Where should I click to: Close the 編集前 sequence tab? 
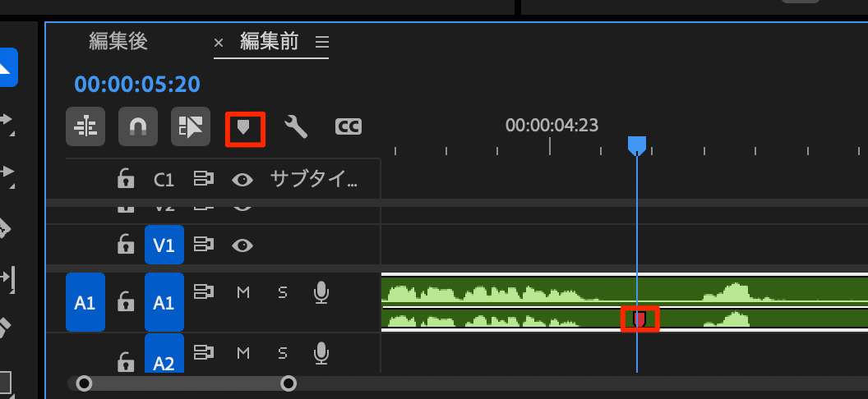[219, 43]
